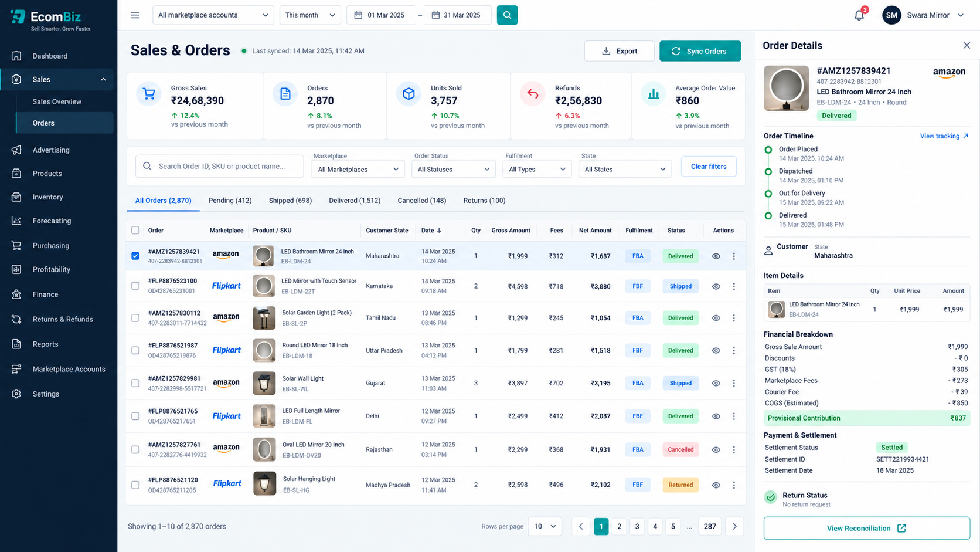Switch to Pending (412) tab
The width and height of the screenshot is (980, 552).
click(230, 201)
